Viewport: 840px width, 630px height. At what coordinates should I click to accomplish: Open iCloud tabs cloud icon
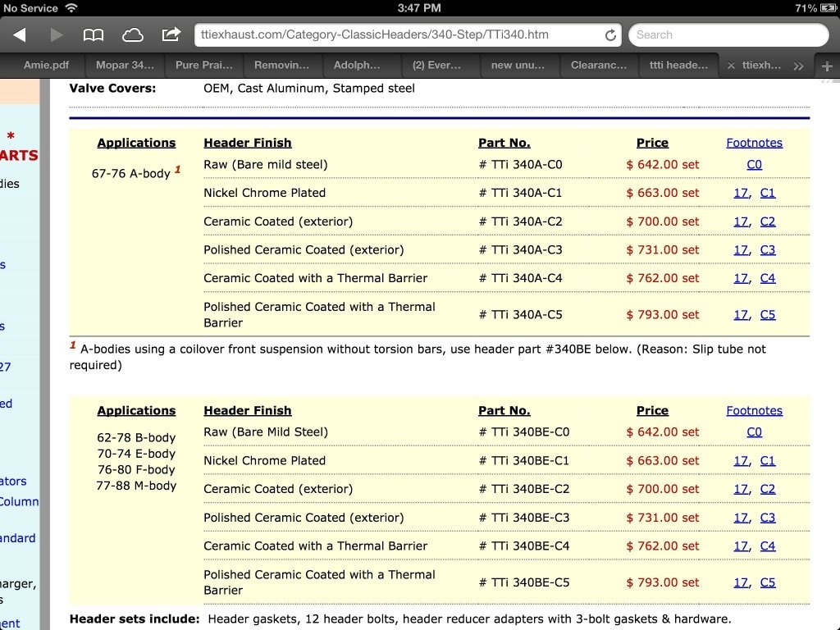tap(132, 34)
